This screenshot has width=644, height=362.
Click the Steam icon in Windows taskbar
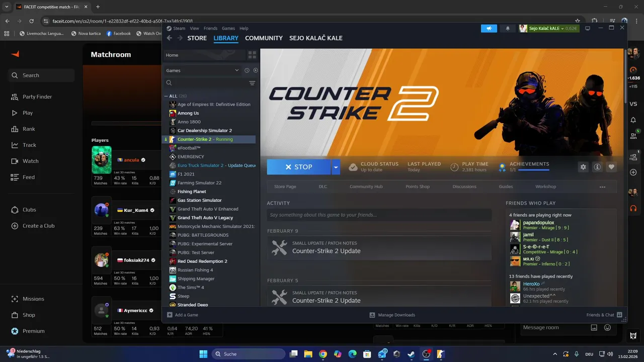pyautogui.click(x=412, y=354)
